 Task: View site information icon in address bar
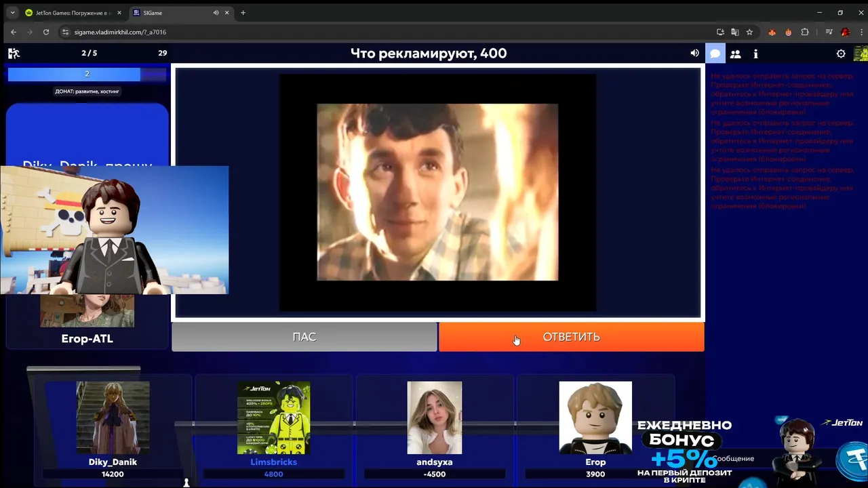[66, 32]
